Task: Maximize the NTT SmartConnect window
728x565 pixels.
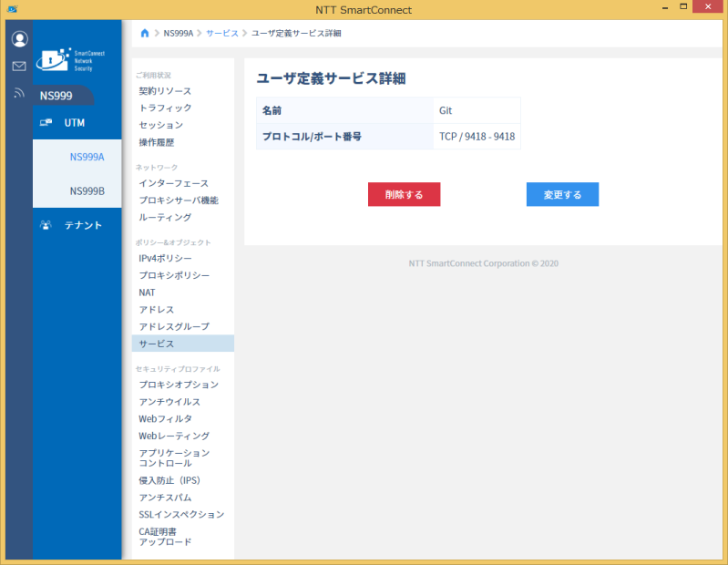Action: (683, 7)
